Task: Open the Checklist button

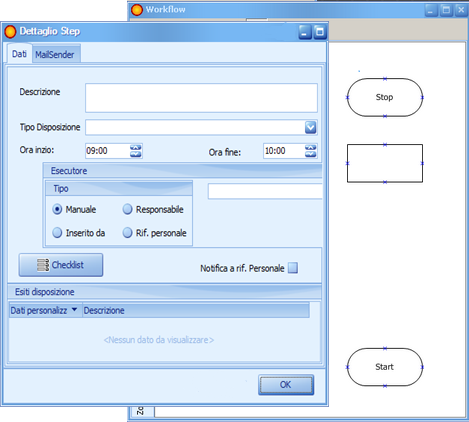Action: pos(61,265)
